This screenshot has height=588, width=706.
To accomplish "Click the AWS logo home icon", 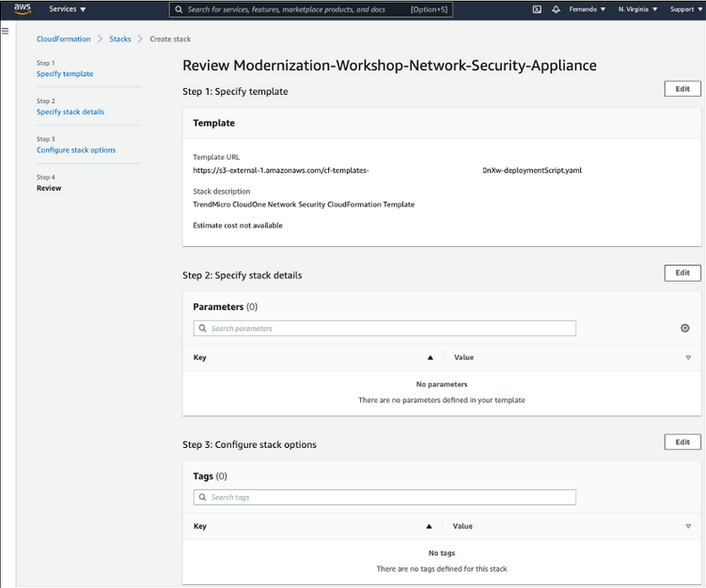I will [22, 8].
